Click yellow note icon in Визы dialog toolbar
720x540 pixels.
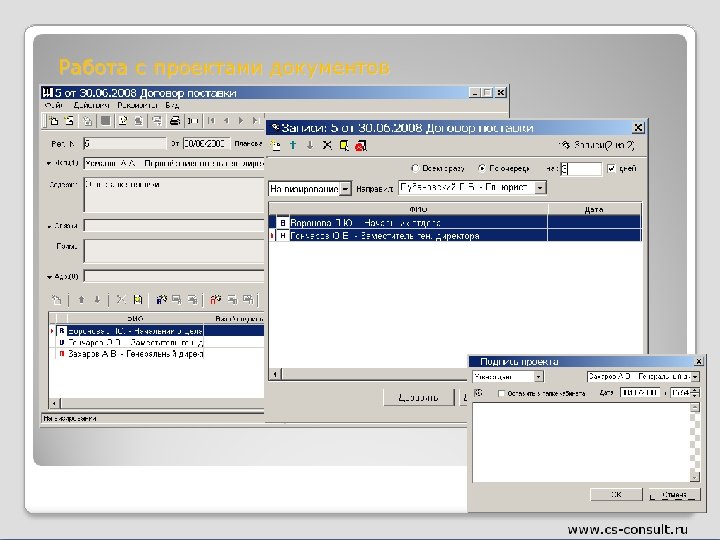pyautogui.click(x=343, y=146)
